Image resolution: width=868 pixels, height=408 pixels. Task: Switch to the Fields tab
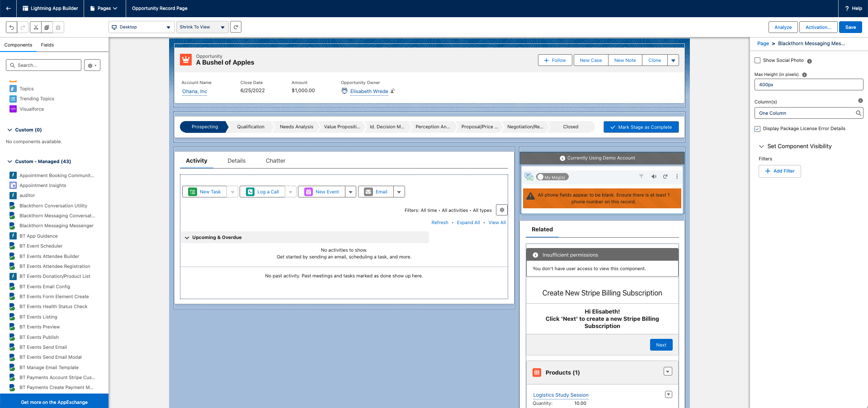[x=47, y=45]
